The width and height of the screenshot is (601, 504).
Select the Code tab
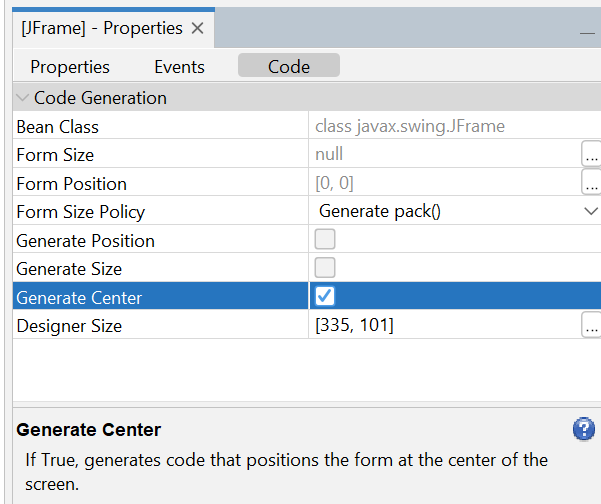(289, 66)
